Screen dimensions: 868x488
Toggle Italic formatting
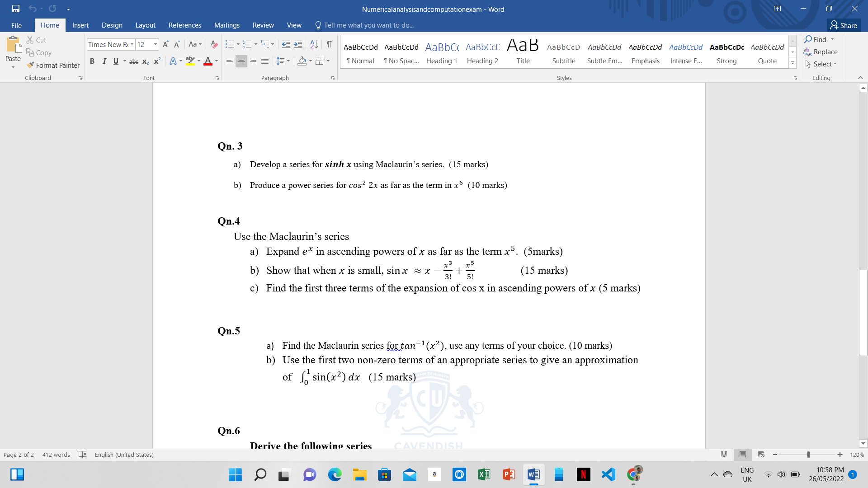pyautogui.click(x=104, y=61)
